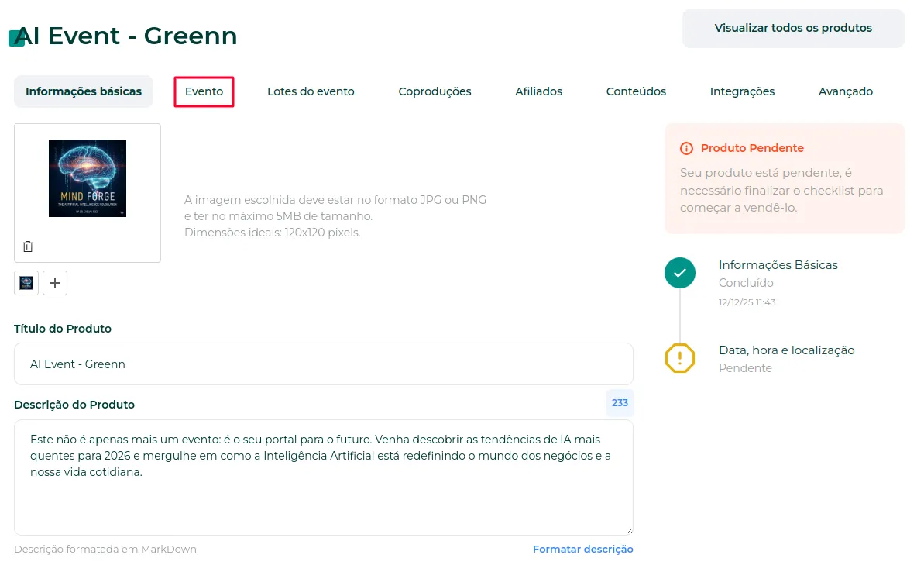This screenshot has height=562, width=924.
Task: Click the Pendente status text
Action: click(x=745, y=368)
